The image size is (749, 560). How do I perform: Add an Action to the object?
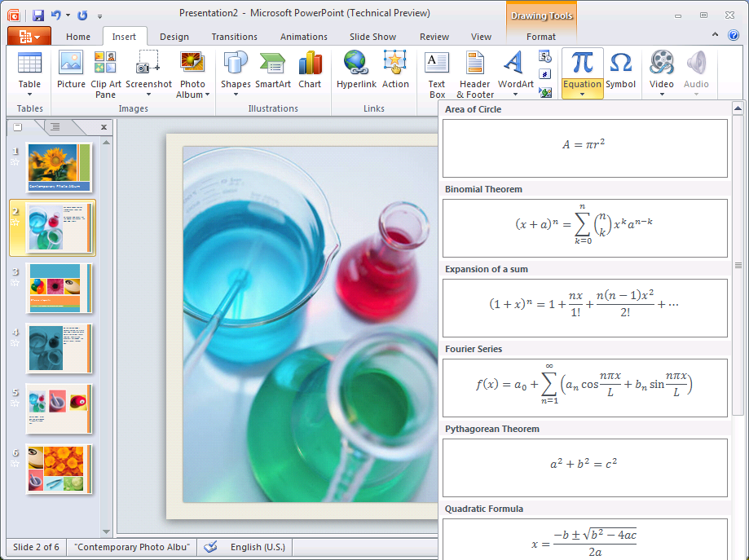(x=395, y=70)
